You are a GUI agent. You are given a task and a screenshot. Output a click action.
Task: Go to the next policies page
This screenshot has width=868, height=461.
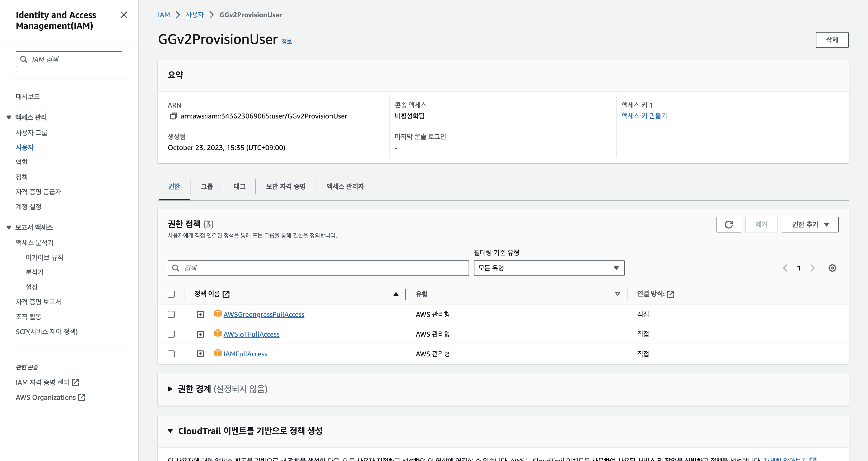pos(812,268)
